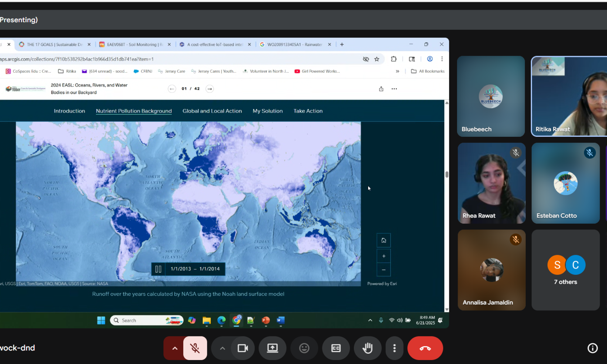Open a new browser tab
The image size is (607, 364).
click(342, 45)
